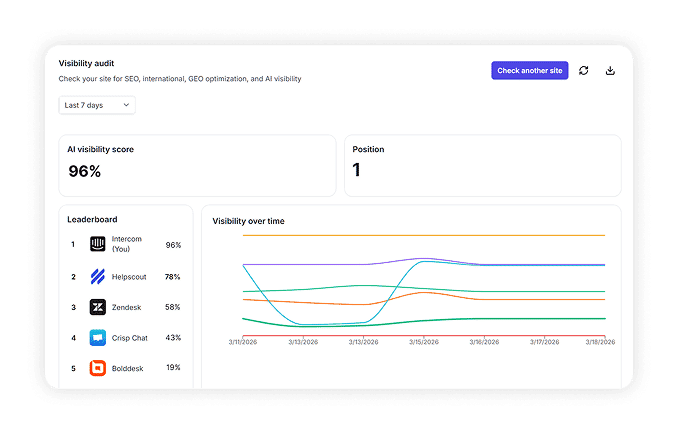
Task: Select the Bolddesk logo icon
Action: click(97, 368)
